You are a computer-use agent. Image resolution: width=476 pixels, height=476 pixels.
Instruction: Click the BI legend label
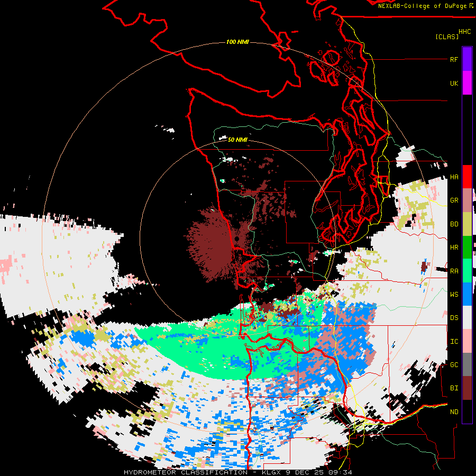tap(454, 388)
